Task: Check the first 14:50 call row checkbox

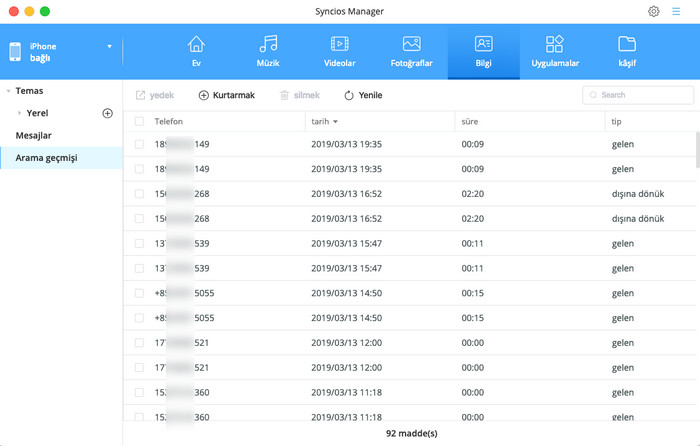Action: click(x=139, y=293)
